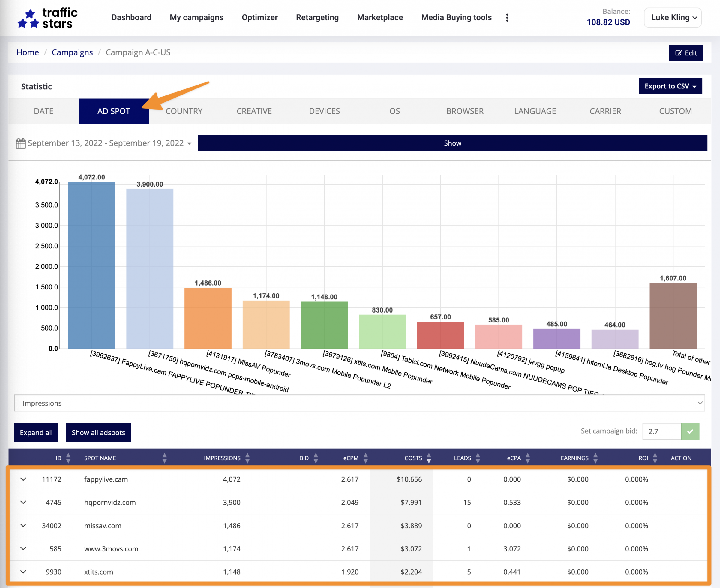Viewport: 720px width, 588px height.
Task: Click the 1,148.00 xtits chart bar
Action: [x=324, y=325]
